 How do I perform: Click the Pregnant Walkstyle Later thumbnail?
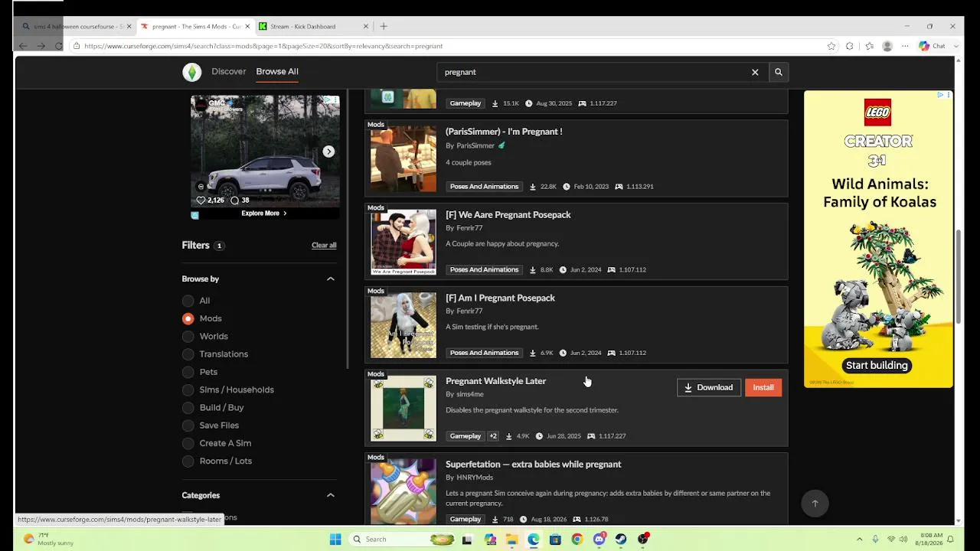(x=403, y=409)
